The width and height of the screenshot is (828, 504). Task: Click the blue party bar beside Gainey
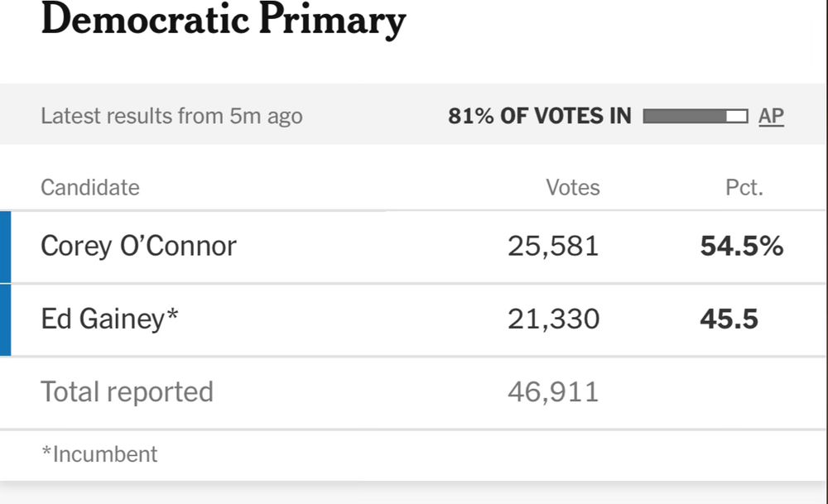5,319
